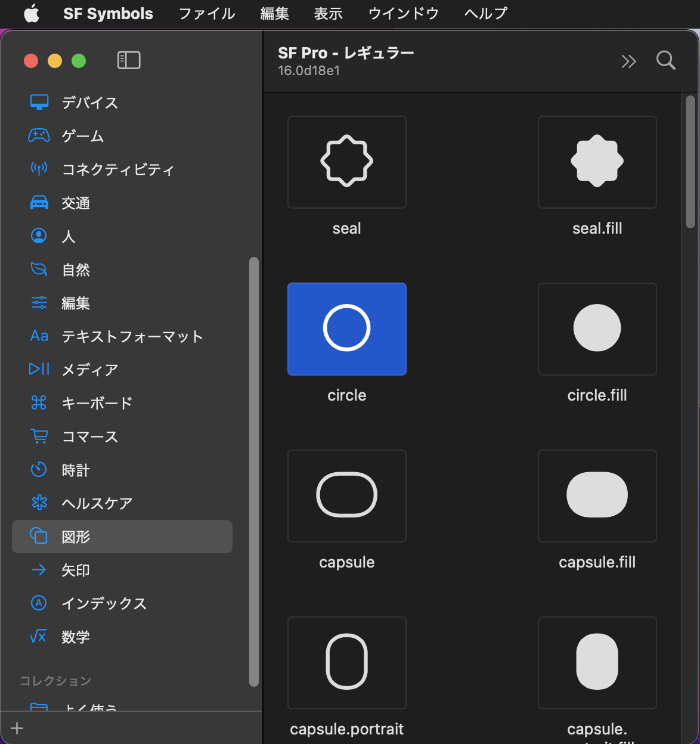Click the symbol grid scrollbar
The height and width of the screenshot is (744, 700).
click(690, 162)
